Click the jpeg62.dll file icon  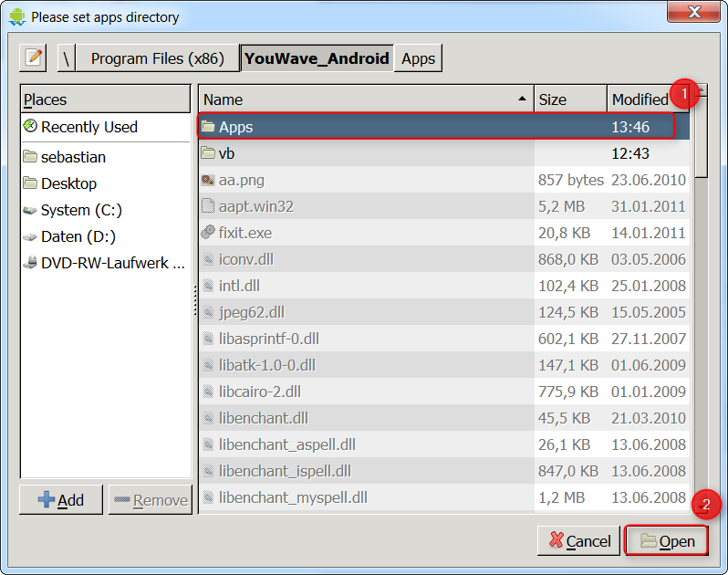pyautogui.click(x=209, y=312)
